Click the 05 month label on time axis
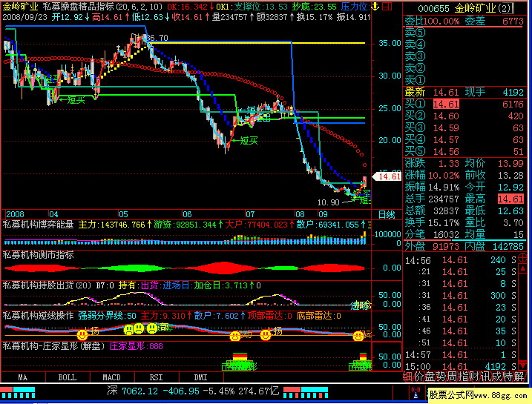The height and width of the screenshot is (404, 532). (123, 214)
